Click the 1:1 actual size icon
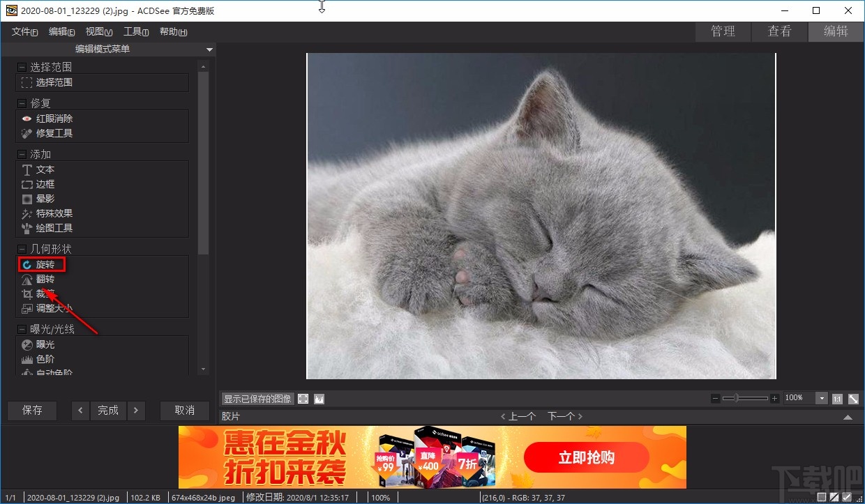The image size is (865, 504). [x=837, y=398]
